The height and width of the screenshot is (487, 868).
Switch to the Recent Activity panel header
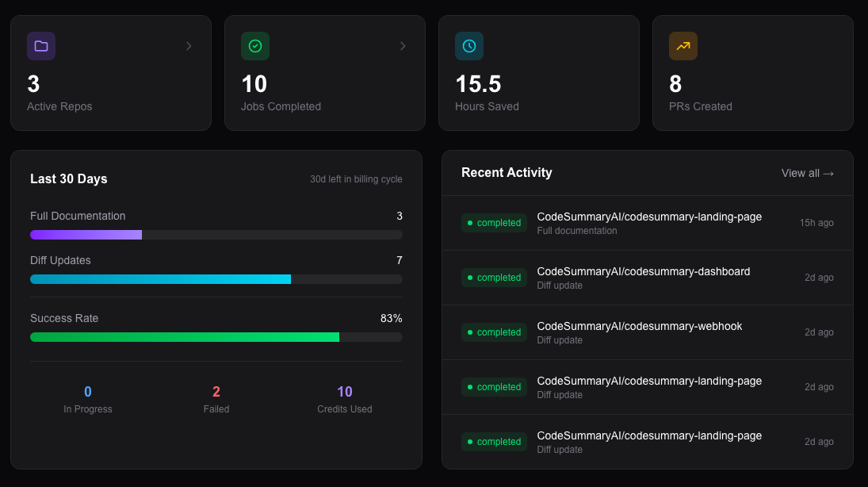click(506, 172)
